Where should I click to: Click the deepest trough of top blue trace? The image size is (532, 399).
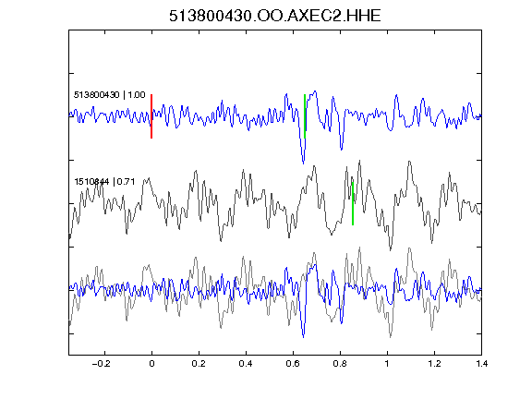(303, 163)
